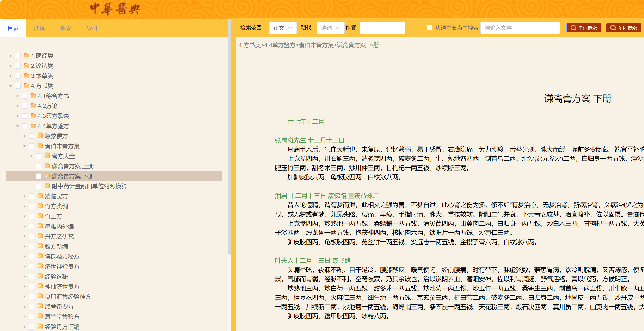The image size is (644, 331).
Task: Switch to the 注释 tab
Action: click(x=39, y=28)
